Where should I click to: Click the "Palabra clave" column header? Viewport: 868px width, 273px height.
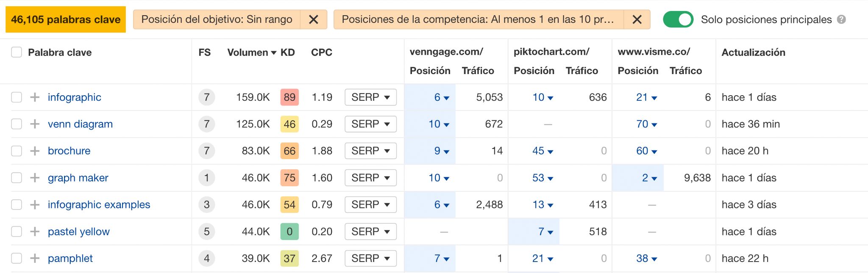[59, 52]
